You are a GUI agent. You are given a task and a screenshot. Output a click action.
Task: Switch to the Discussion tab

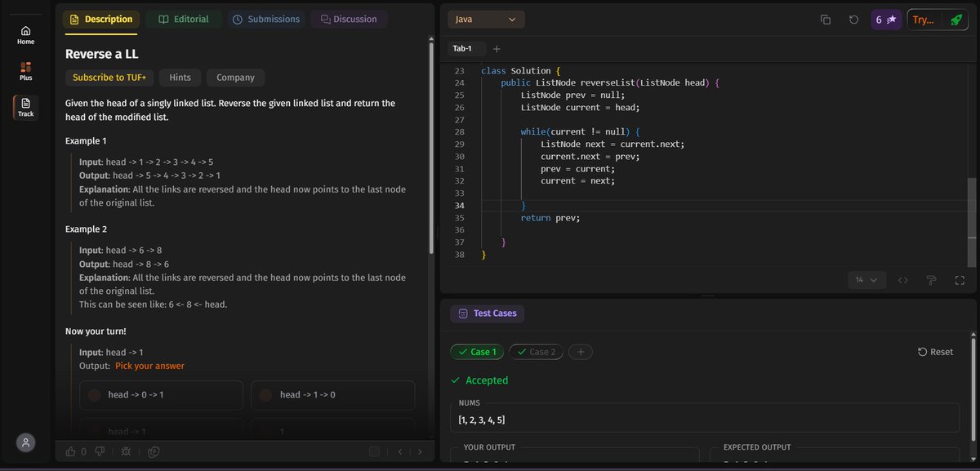350,19
